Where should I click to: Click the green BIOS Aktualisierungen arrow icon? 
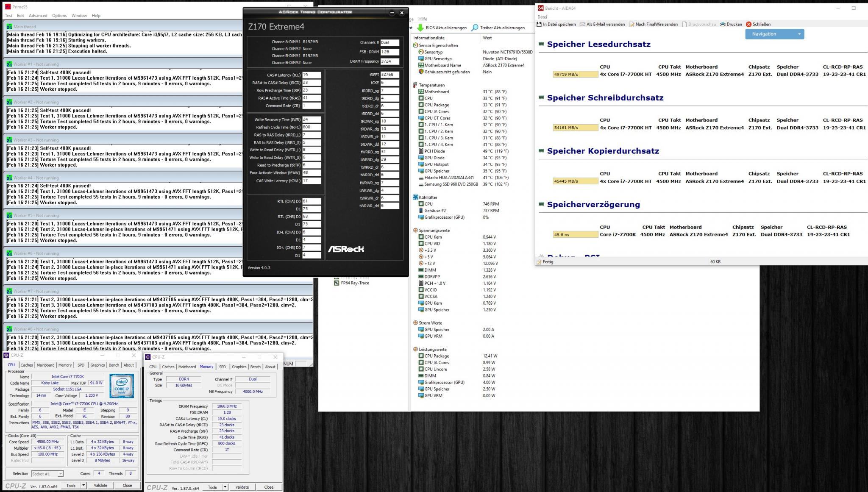click(x=420, y=28)
